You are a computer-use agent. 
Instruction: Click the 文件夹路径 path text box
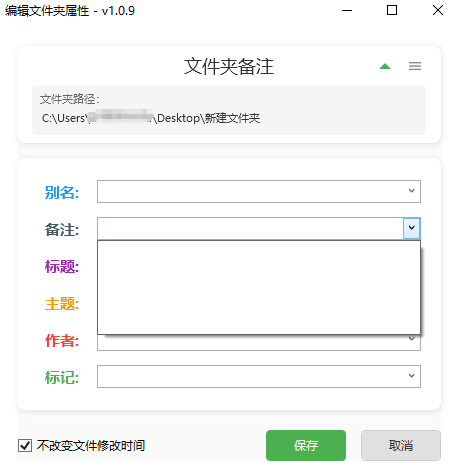229,110
